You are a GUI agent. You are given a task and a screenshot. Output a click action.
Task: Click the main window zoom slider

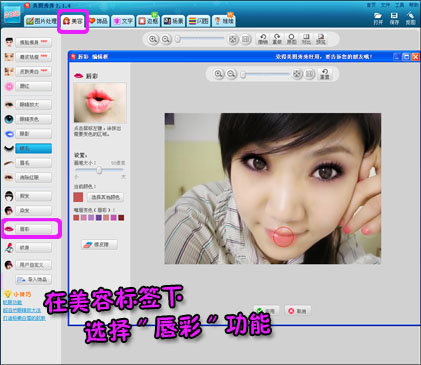(178, 39)
